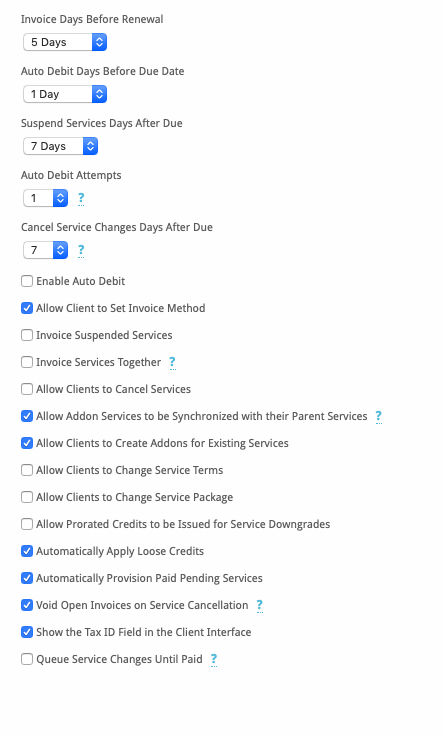The width and height of the screenshot is (444, 735).
Task: Open Suspend Services Days After Due dropdown
Action: tap(60, 146)
